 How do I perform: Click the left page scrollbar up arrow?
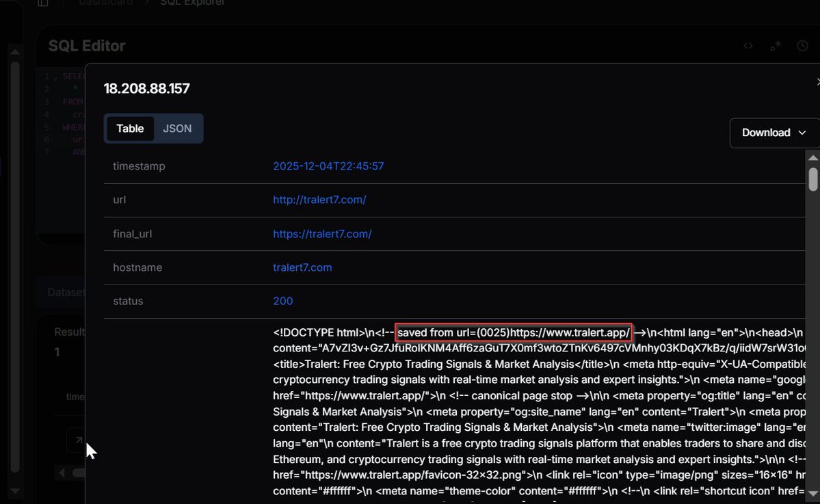click(14, 52)
